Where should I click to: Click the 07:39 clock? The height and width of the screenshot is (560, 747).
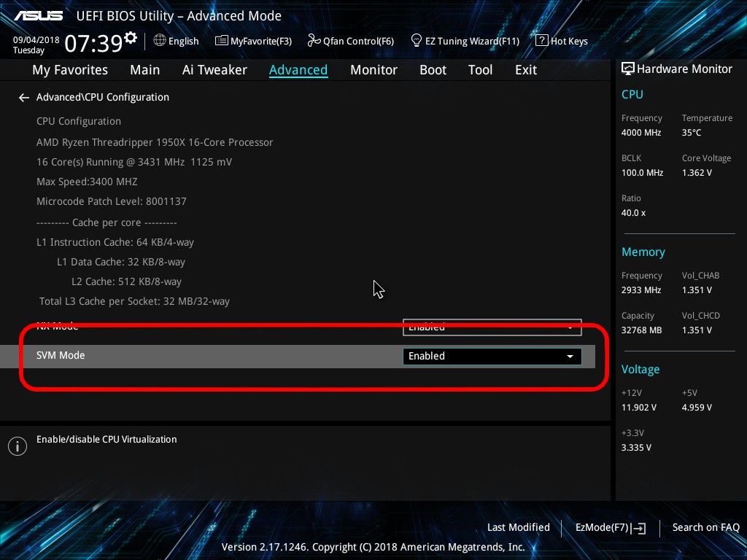point(93,43)
